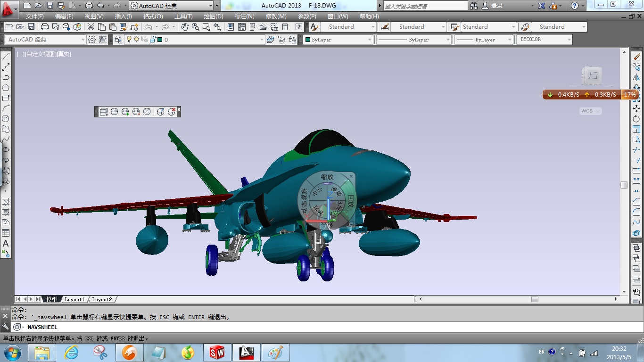Viewport: 644px width, 362px height.
Task: Open the Layer Properties Manager icon
Action: [x=119, y=40]
